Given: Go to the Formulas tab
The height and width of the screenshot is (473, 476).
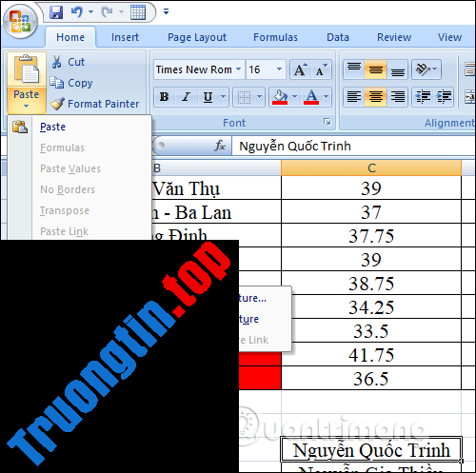Looking at the screenshot, I should click(275, 37).
